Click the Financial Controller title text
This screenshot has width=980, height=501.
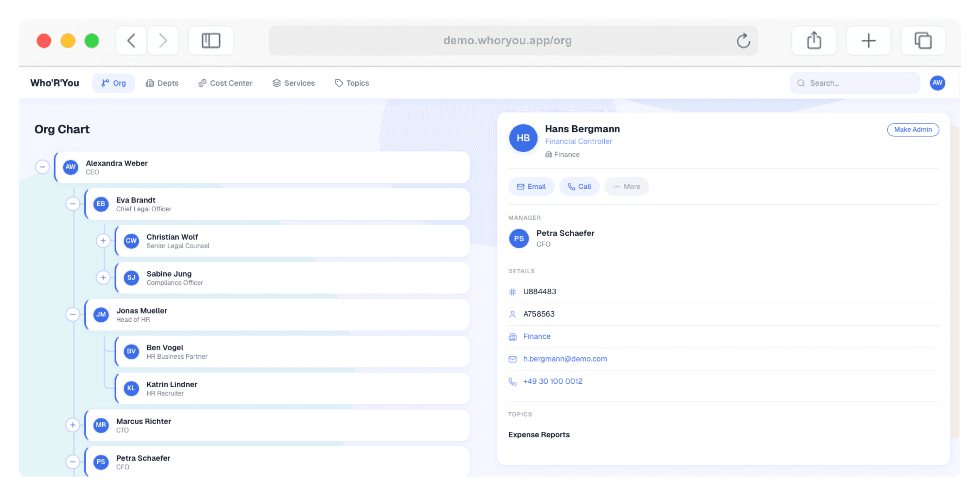click(578, 141)
